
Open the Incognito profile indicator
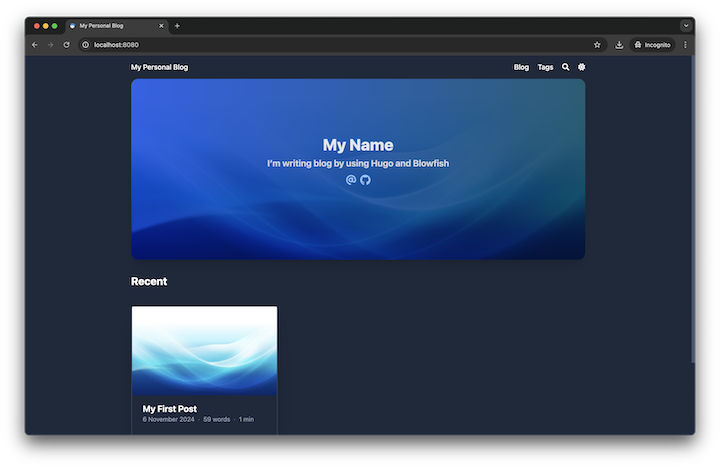[652, 45]
